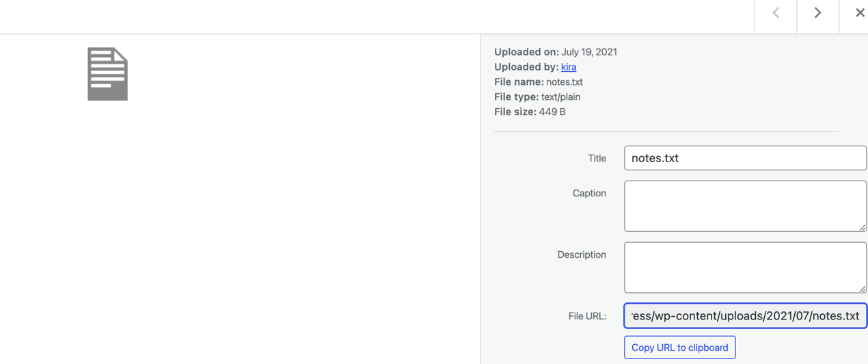Viewport: 868px width, 364px height.
Task: Open the uploader profile link kira
Action: 569,67
